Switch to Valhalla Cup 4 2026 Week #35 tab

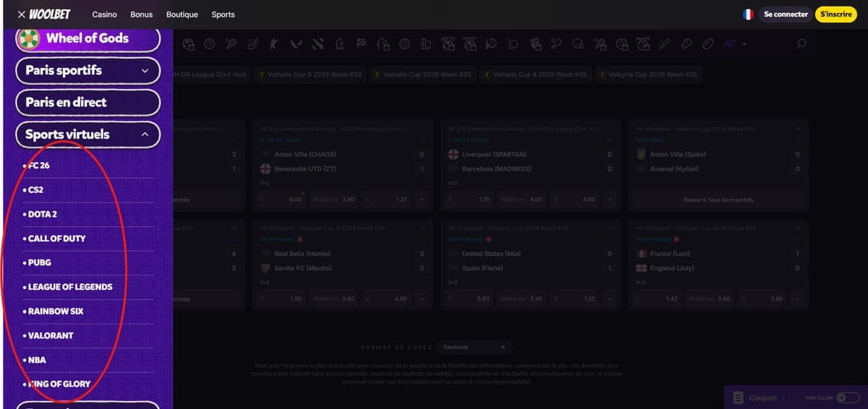[x=535, y=74]
